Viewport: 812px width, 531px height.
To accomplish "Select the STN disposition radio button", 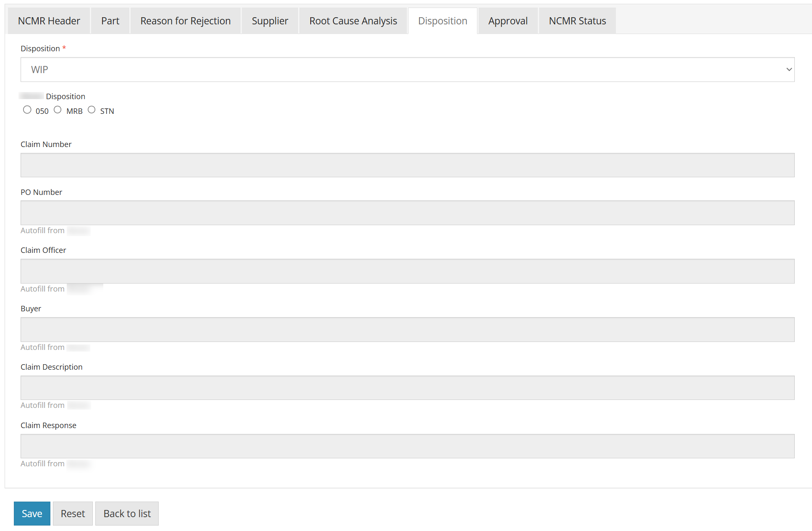I will (92, 110).
